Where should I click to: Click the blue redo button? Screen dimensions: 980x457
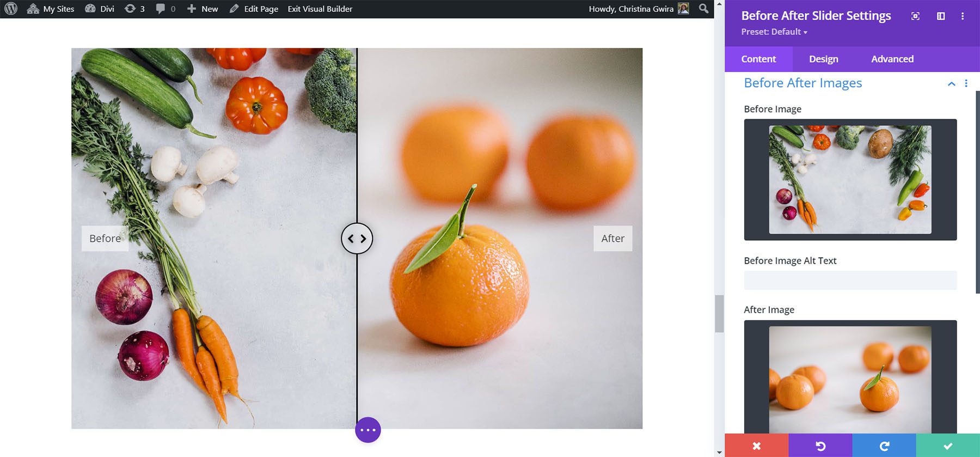pyautogui.click(x=884, y=446)
